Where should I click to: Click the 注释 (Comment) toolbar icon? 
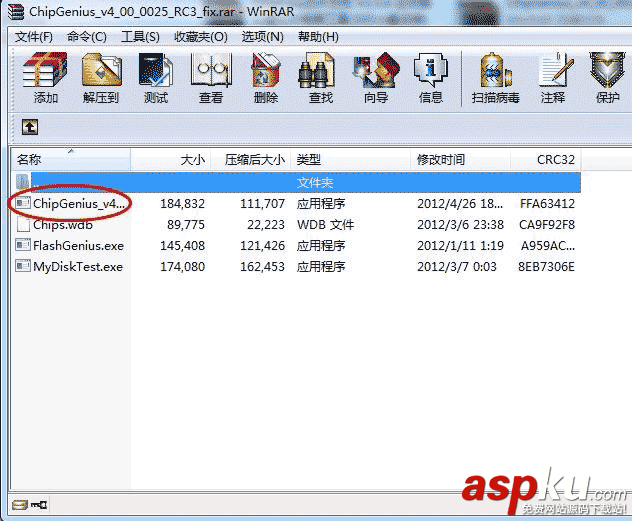click(x=556, y=69)
